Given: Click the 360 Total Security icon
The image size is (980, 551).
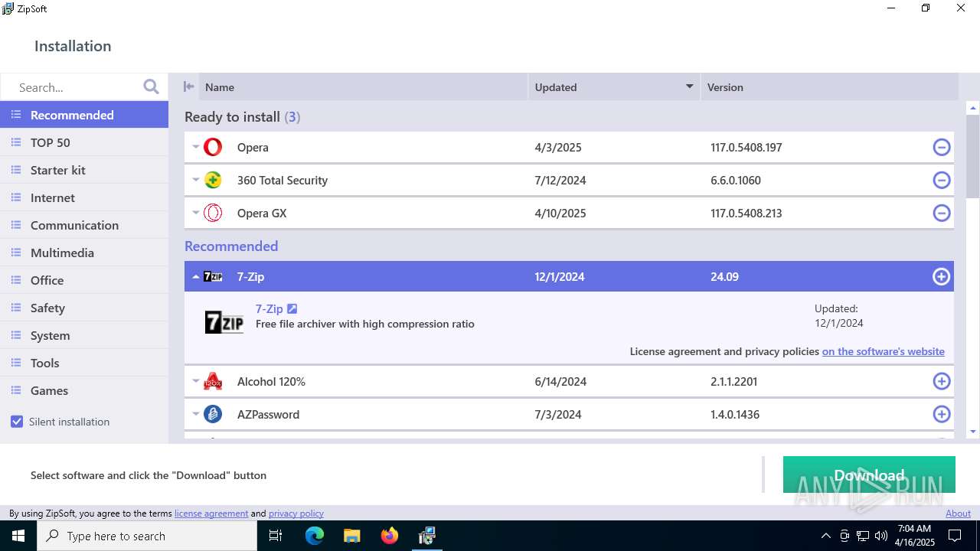Looking at the screenshot, I should click(213, 180).
